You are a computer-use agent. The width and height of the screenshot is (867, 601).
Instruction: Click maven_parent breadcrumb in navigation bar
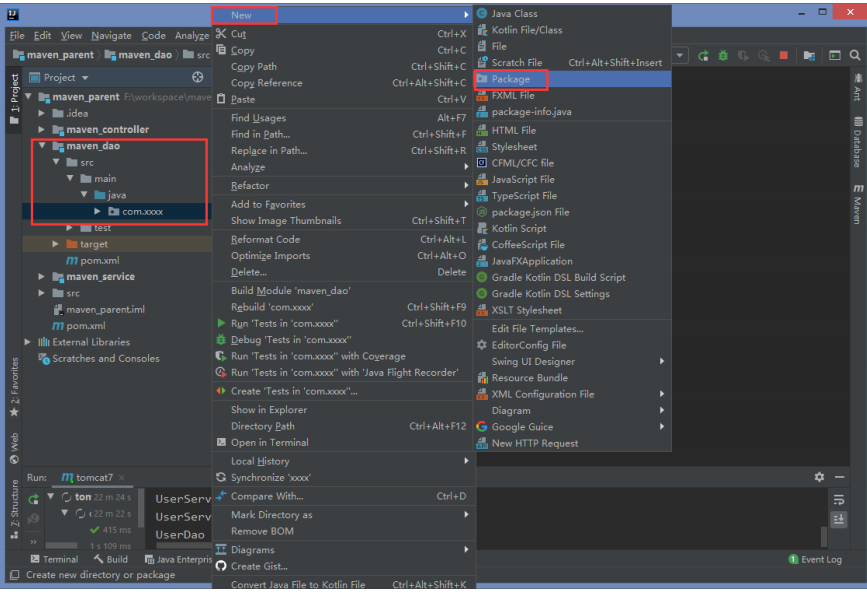54,55
